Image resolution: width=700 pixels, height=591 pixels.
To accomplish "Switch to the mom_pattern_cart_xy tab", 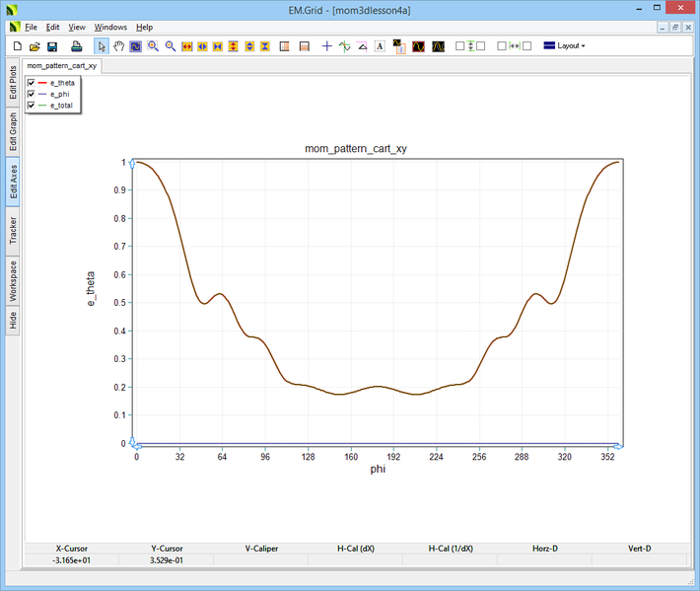I will click(x=61, y=66).
